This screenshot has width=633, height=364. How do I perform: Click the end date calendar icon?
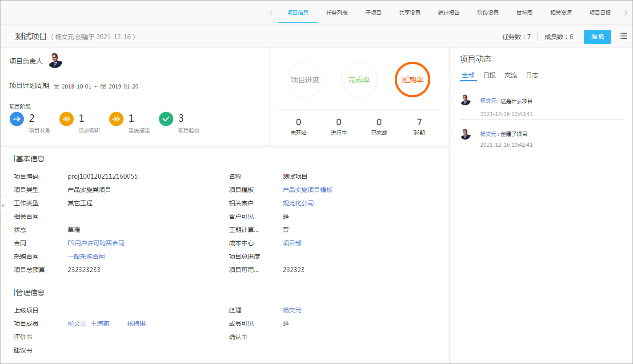click(103, 86)
